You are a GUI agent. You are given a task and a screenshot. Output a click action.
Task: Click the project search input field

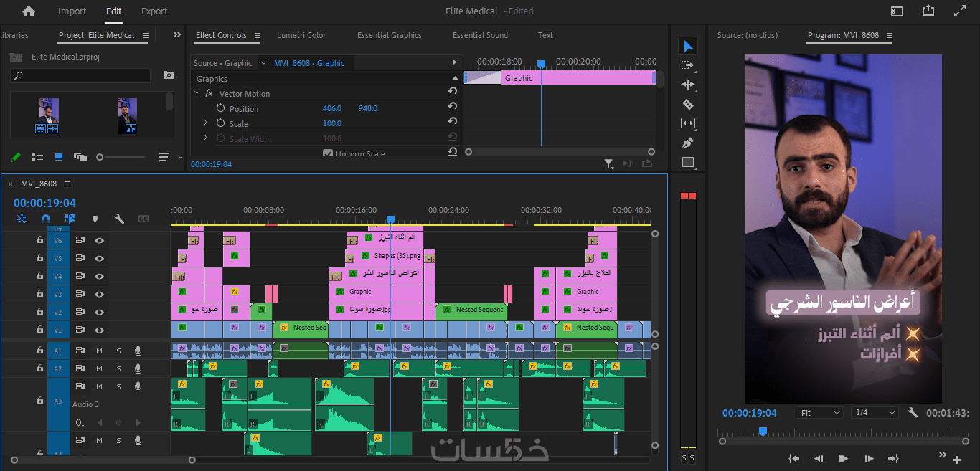(x=80, y=75)
